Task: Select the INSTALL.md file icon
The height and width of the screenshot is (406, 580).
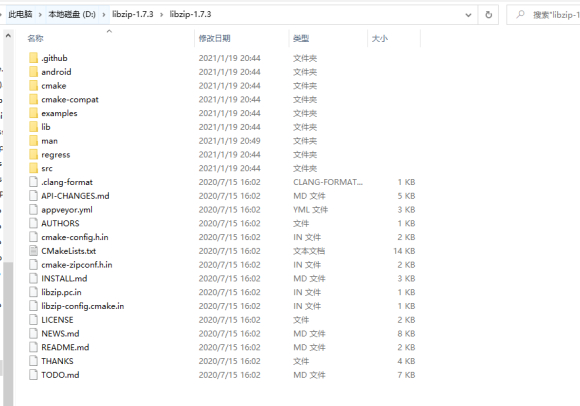Action: [x=33, y=278]
